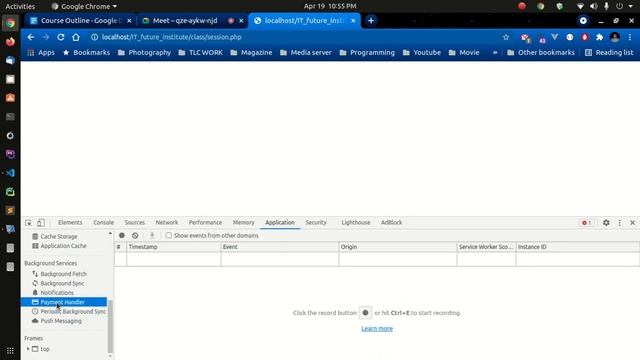The image size is (640, 360).
Task: Click the red error count badge in DevTools
Action: [586, 223]
